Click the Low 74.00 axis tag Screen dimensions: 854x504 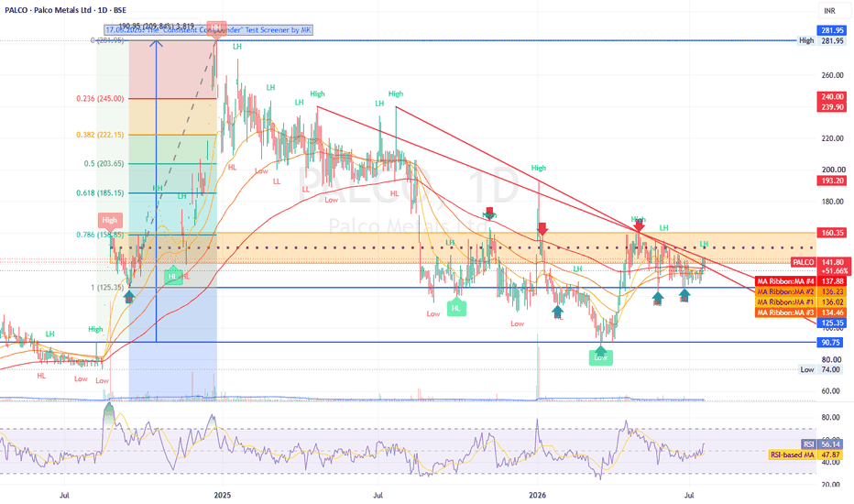click(x=821, y=369)
